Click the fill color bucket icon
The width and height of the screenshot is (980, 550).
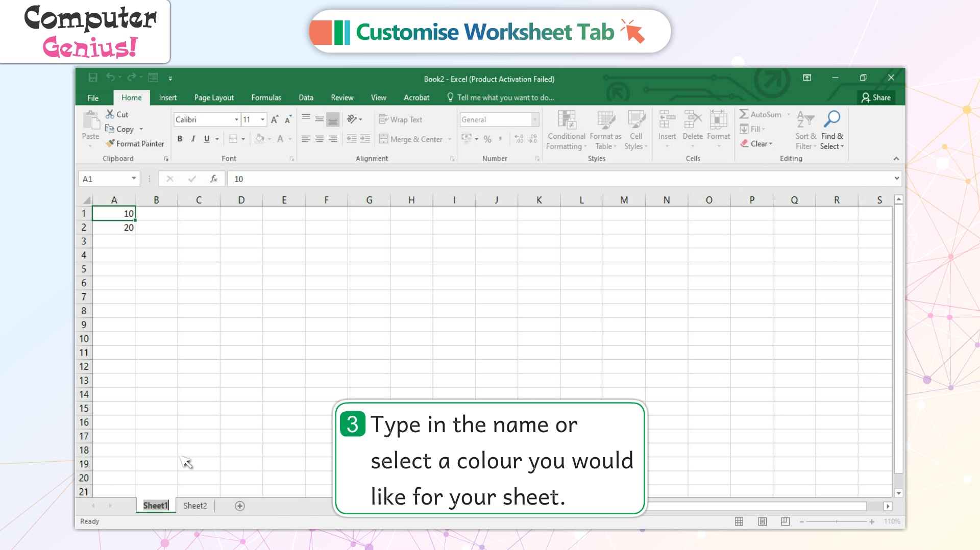[x=260, y=139]
